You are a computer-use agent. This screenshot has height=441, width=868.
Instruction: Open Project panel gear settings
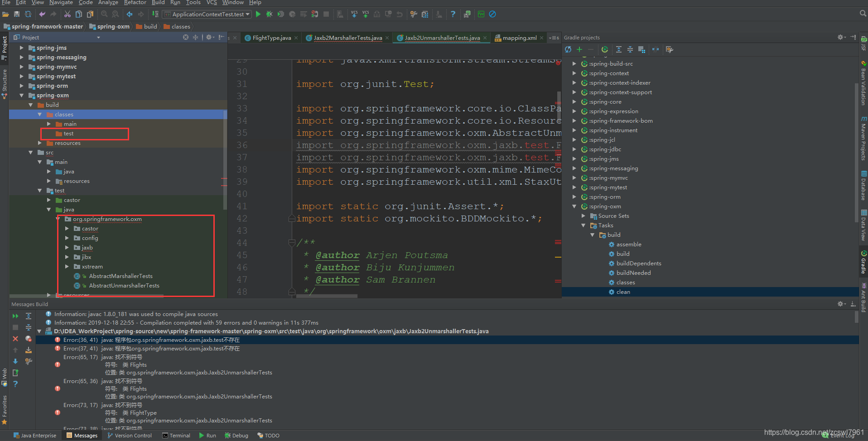pyautogui.click(x=209, y=37)
